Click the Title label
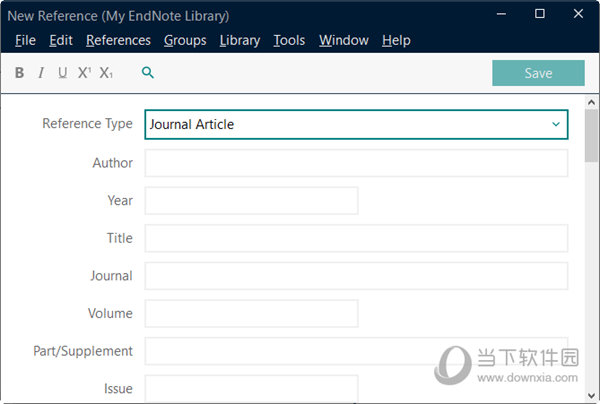This screenshot has height=404, width=600. pos(120,238)
